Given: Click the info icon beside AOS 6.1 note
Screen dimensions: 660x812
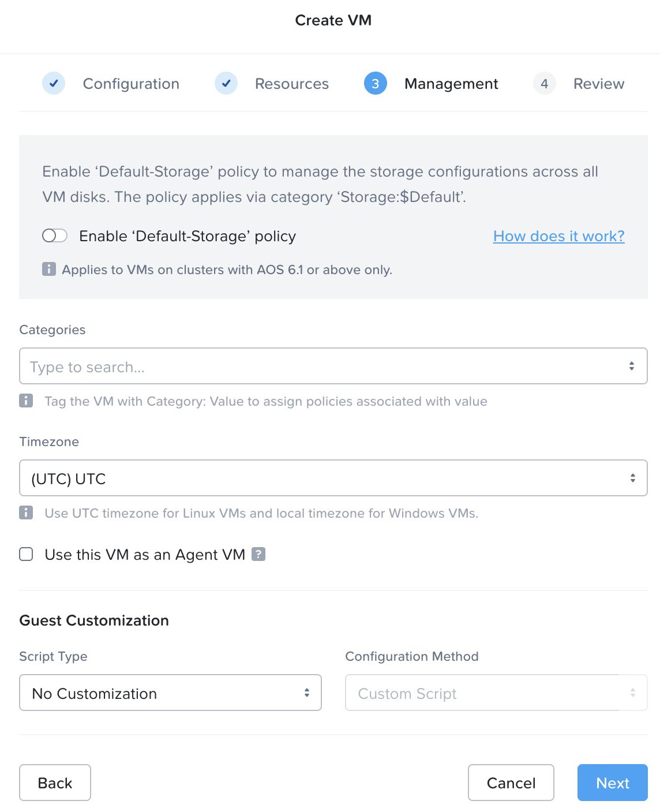Looking at the screenshot, I should coord(49,269).
